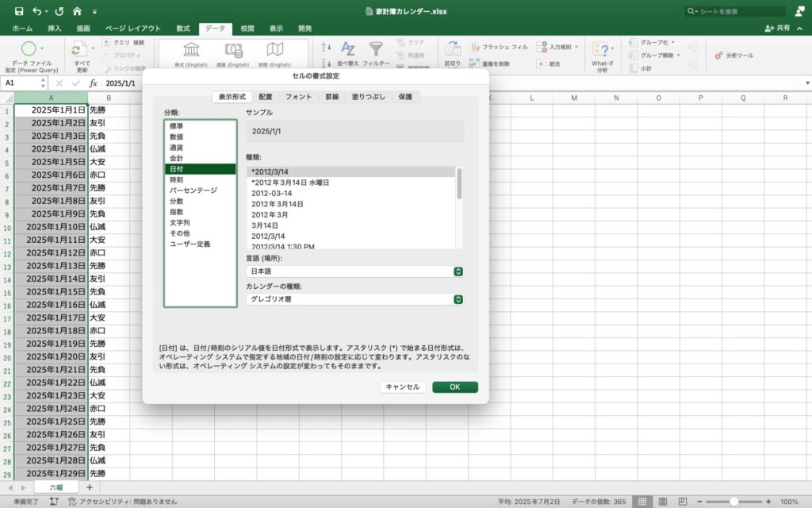Collapse the ribbon with the chevron
This screenshot has width=812, height=508.
pos(800,29)
